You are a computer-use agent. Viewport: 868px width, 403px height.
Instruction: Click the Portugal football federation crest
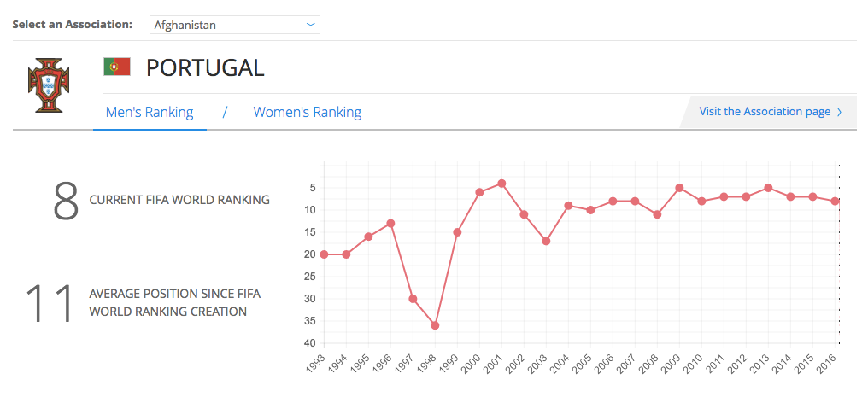(45, 86)
